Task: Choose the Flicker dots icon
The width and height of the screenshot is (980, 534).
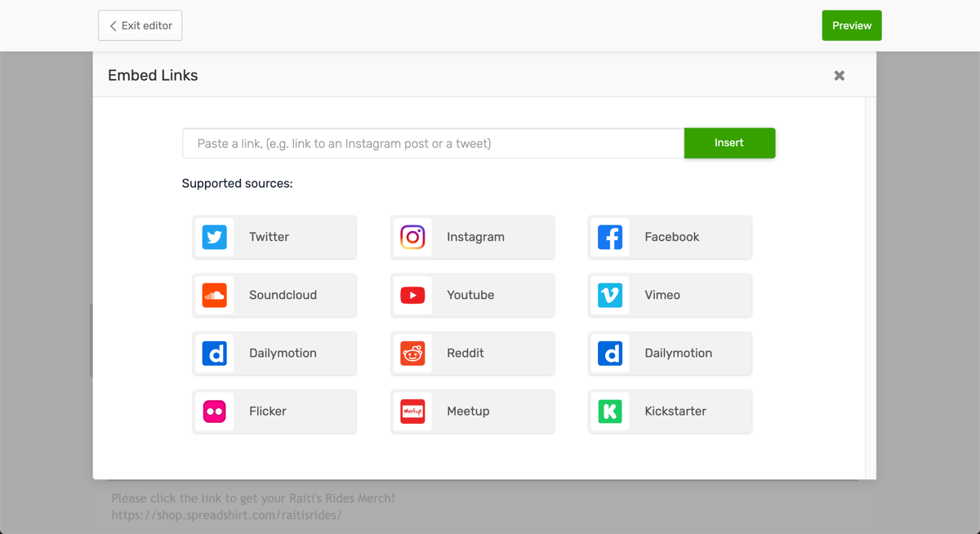Action: 215,411
